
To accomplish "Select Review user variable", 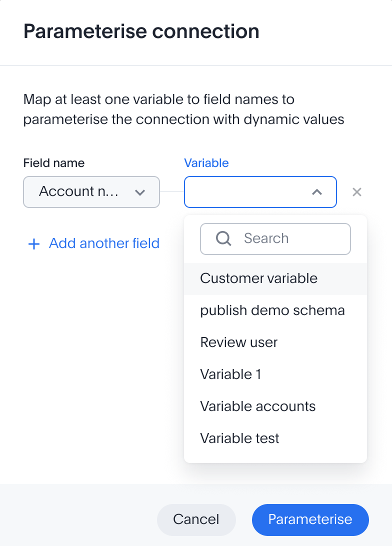I will (x=275, y=342).
